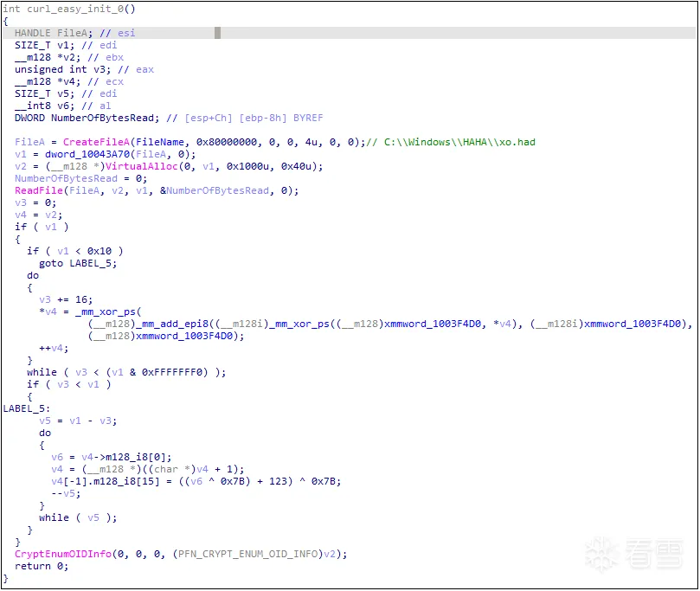Click 'goto LABEL_5;' statement
This screenshot has height=591, width=700.
[78, 263]
